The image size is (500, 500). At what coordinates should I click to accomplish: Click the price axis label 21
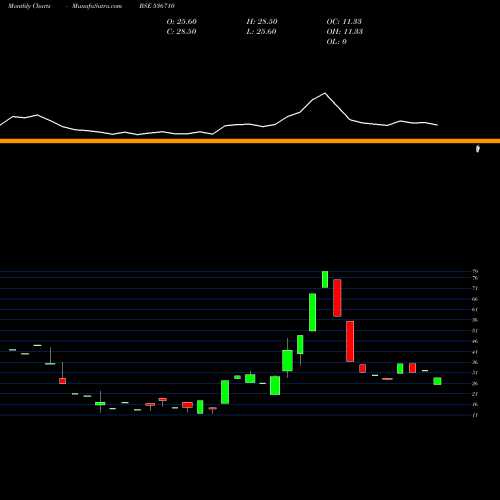[475, 394]
